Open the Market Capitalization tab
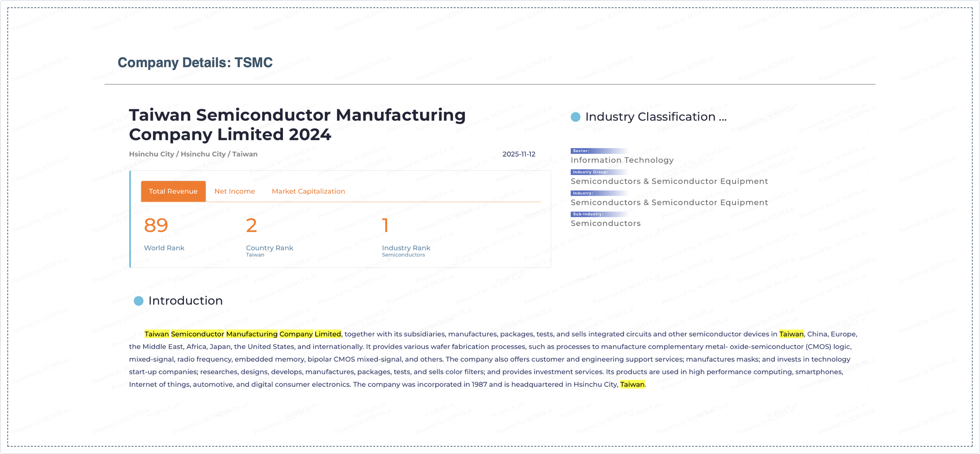The width and height of the screenshot is (980, 454). pyautogui.click(x=308, y=191)
